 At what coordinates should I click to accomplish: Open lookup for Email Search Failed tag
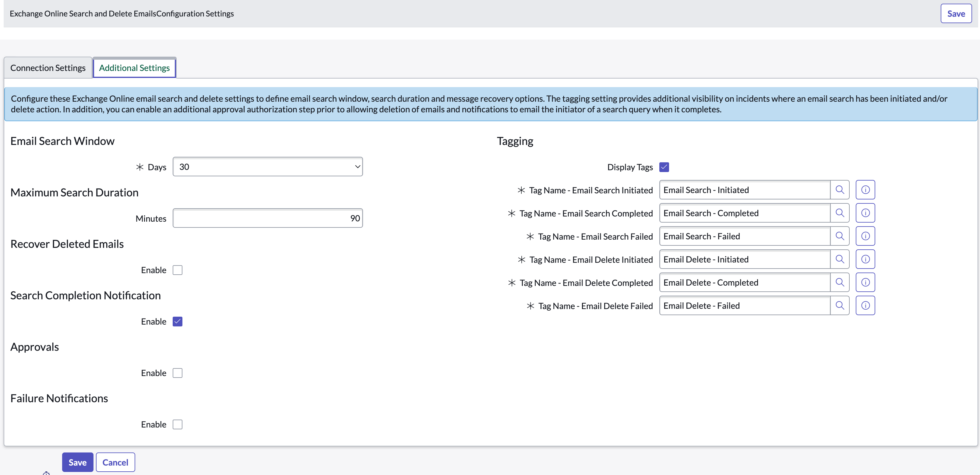(x=840, y=236)
